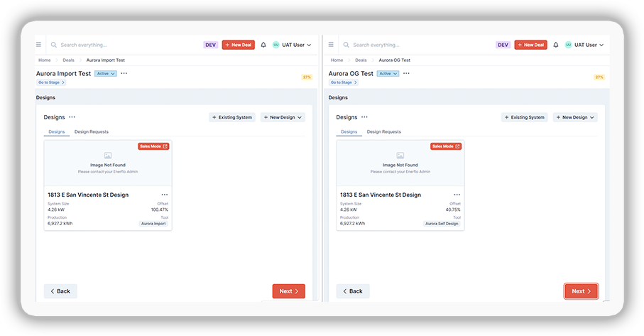
Task: Select Designs tab in Aurora OG Test window
Action: (349, 132)
